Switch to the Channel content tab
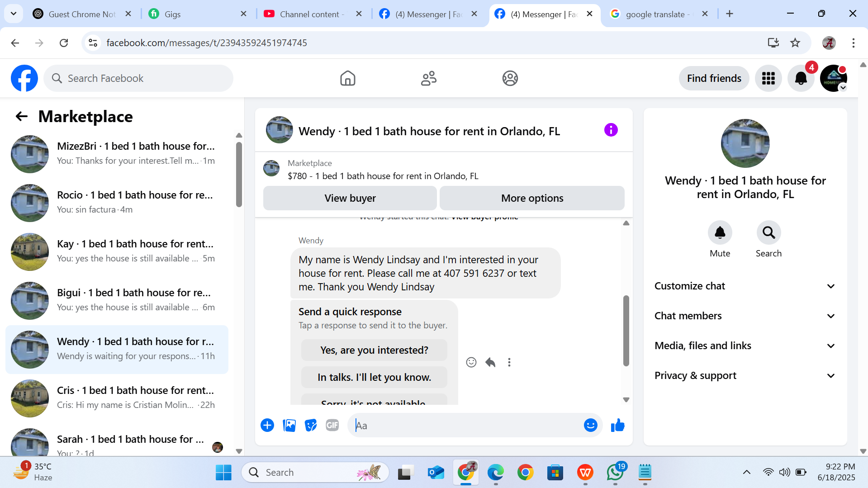 point(313,14)
